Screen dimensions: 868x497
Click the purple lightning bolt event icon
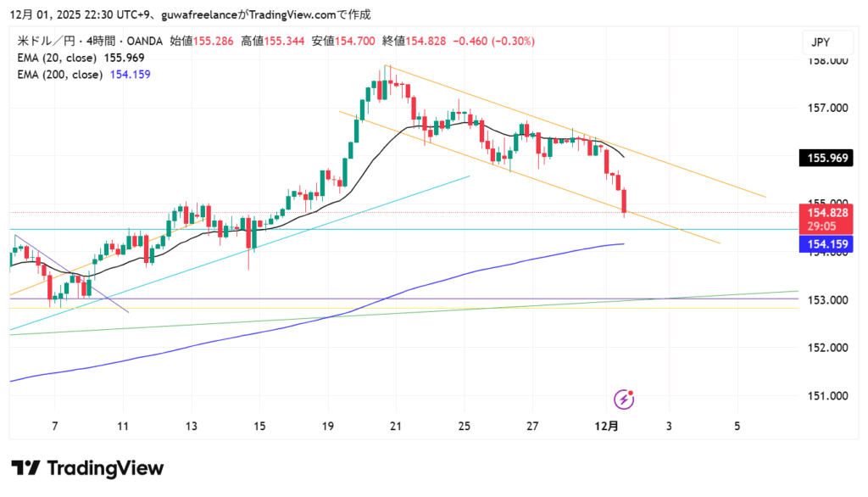point(625,399)
